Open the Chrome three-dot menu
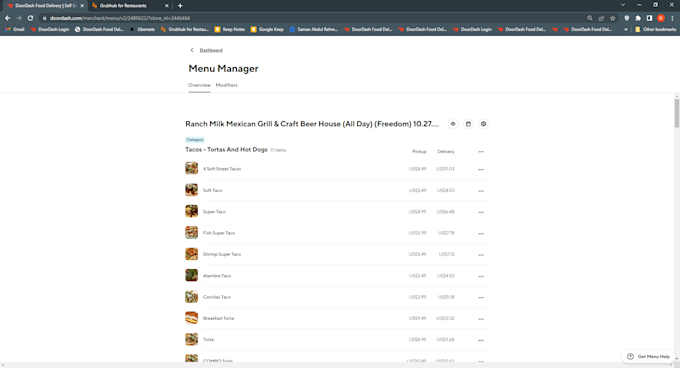 pos(672,18)
